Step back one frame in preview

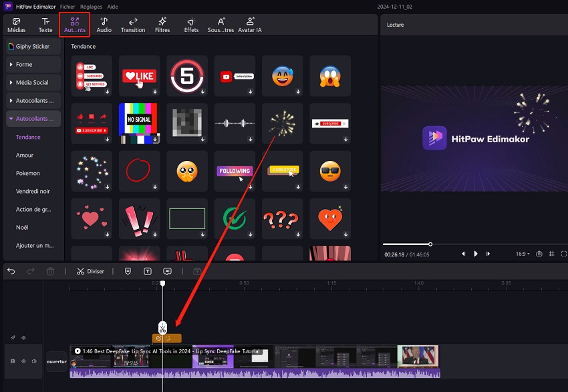pyautogui.click(x=463, y=254)
